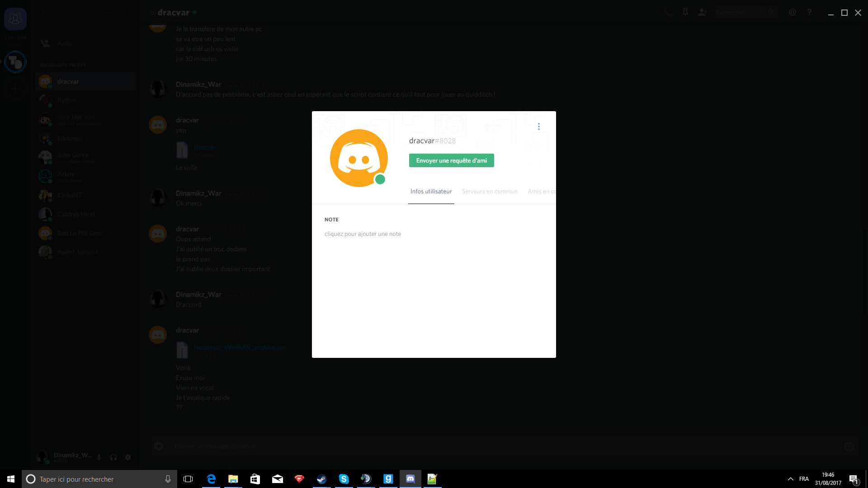Switch to Infos utilisateur tab

pos(431,192)
